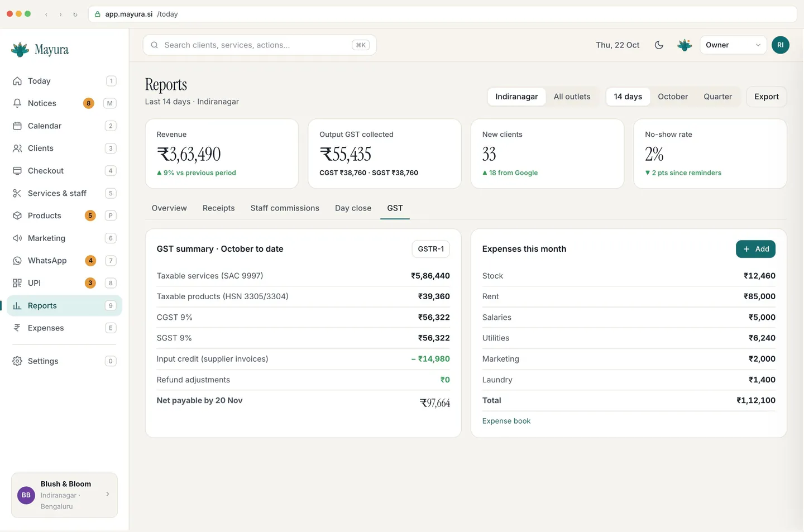The height and width of the screenshot is (532, 804).
Task: Switch to the Day close tab
Action: coord(353,208)
